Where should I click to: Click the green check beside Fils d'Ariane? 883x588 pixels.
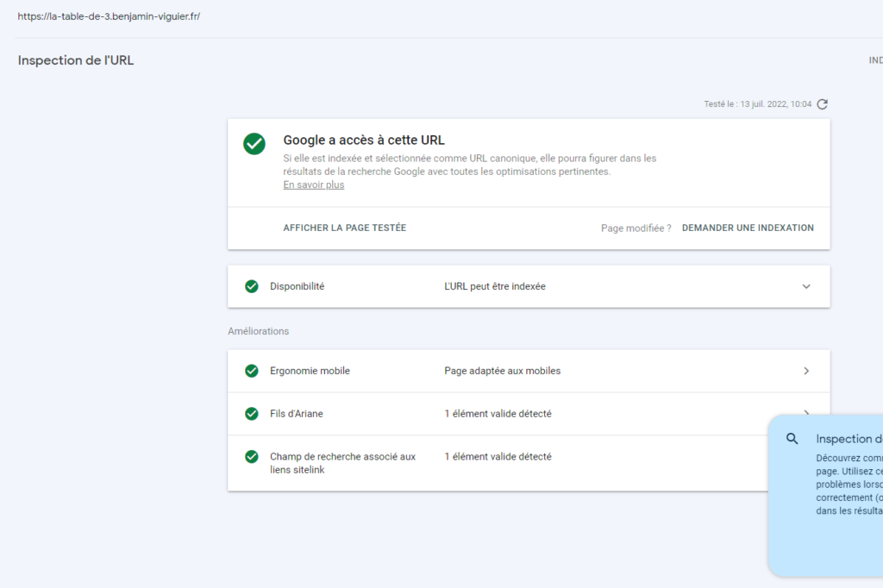pyautogui.click(x=252, y=414)
